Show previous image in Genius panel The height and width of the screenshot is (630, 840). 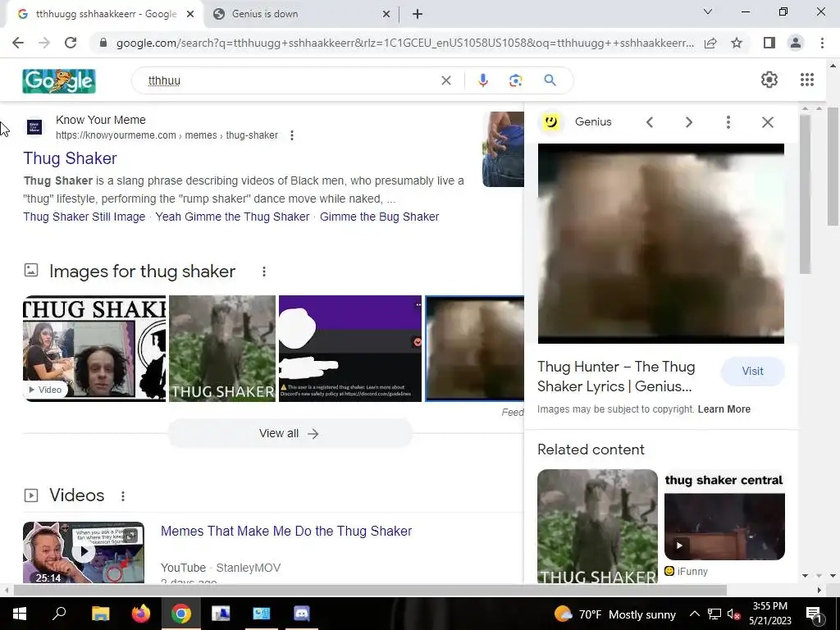(x=650, y=122)
